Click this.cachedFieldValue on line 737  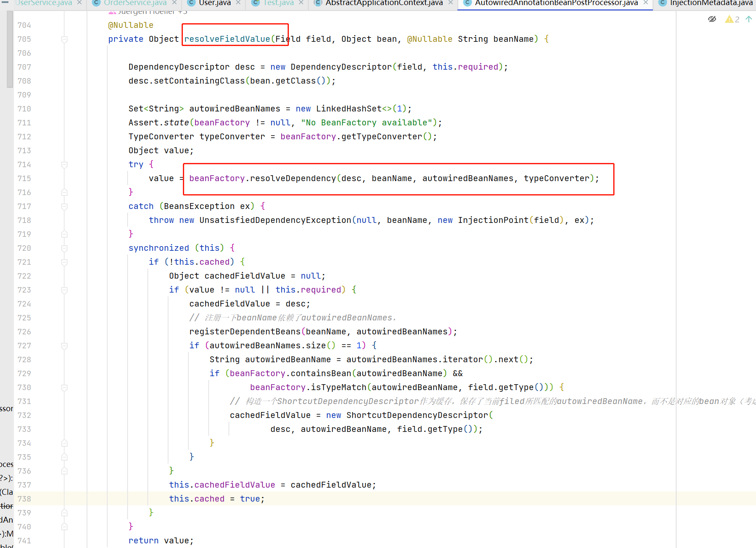222,485
